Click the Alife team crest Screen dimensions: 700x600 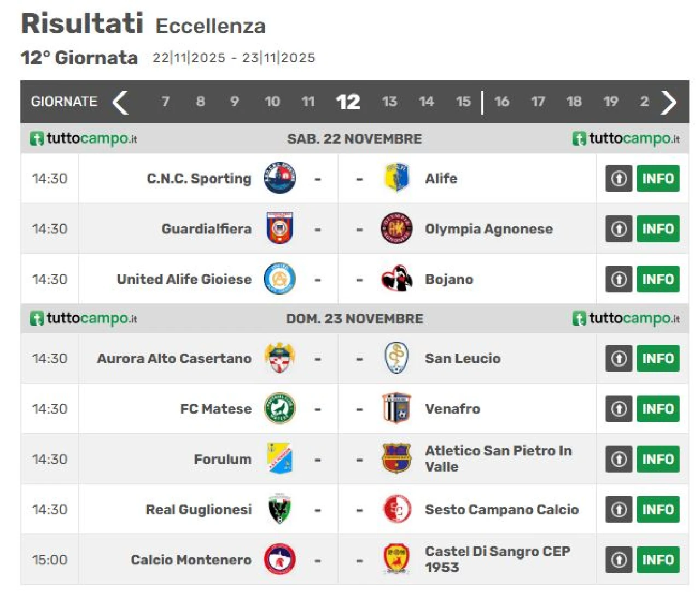(x=396, y=178)
